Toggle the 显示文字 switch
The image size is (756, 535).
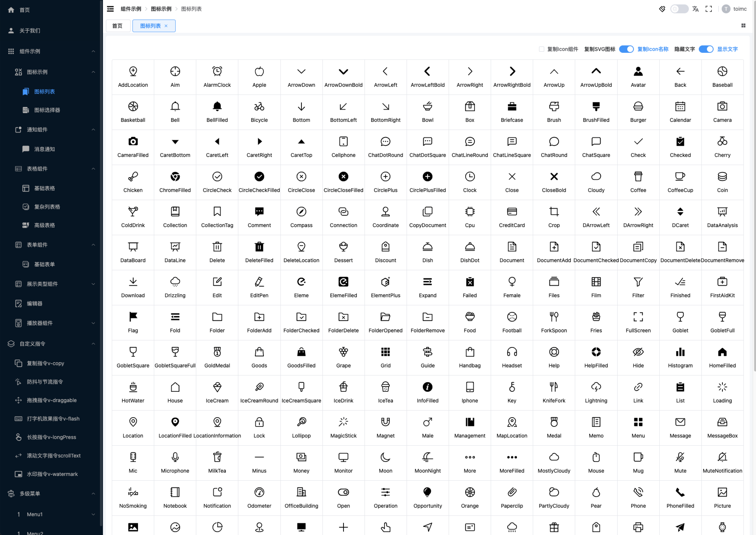[706, 49]
